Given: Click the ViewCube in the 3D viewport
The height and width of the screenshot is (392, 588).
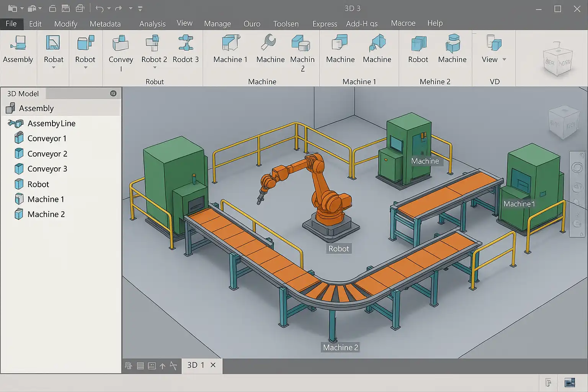Looking at the screenshot, I should pyautogui.click(x=563, y=122).
